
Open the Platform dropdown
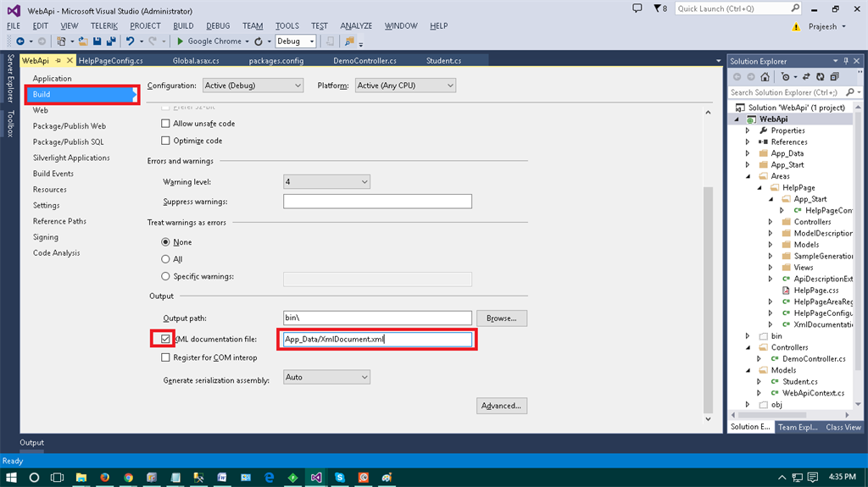(405, 86)
